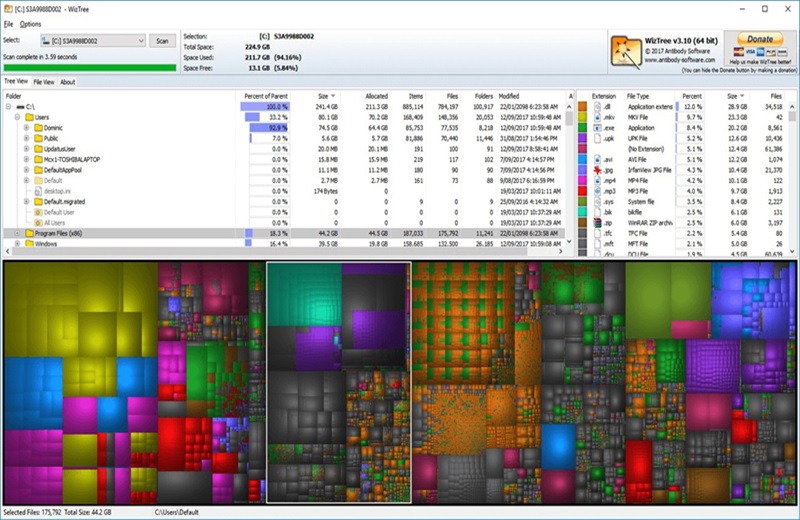800x520 pixels.
Task: Click the Program Files (x86) folder icon
Action: [30, 233]
